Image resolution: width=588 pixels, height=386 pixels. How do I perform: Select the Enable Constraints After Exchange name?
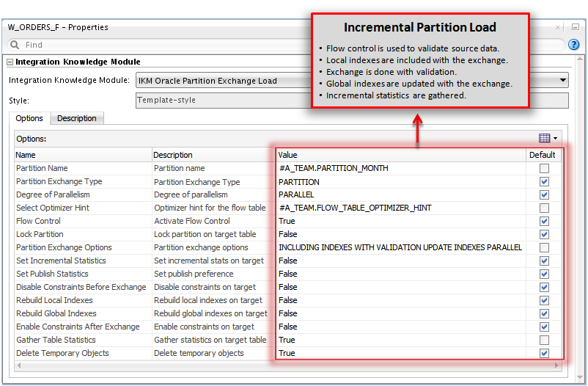[83, 327]
